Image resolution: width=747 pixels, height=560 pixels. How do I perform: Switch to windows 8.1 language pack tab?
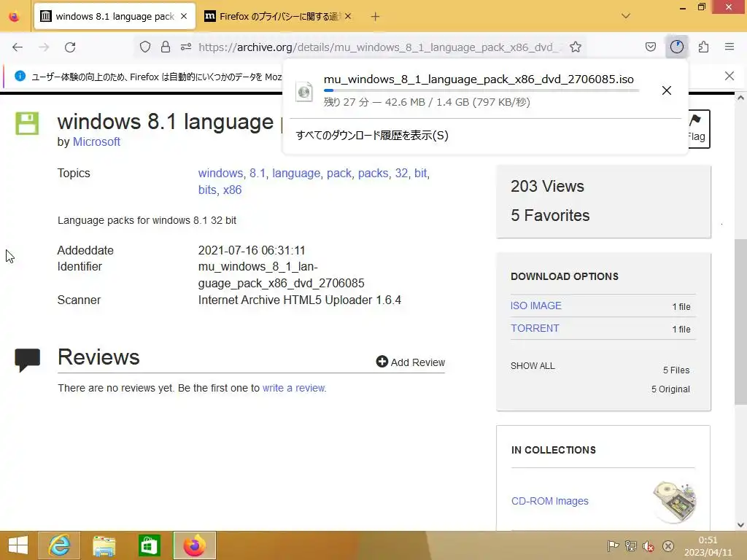pos(115,16)
